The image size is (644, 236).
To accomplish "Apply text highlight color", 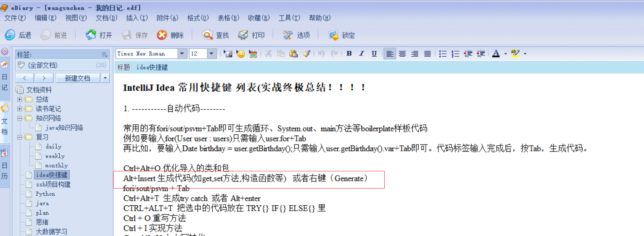I will pos(515,54).
